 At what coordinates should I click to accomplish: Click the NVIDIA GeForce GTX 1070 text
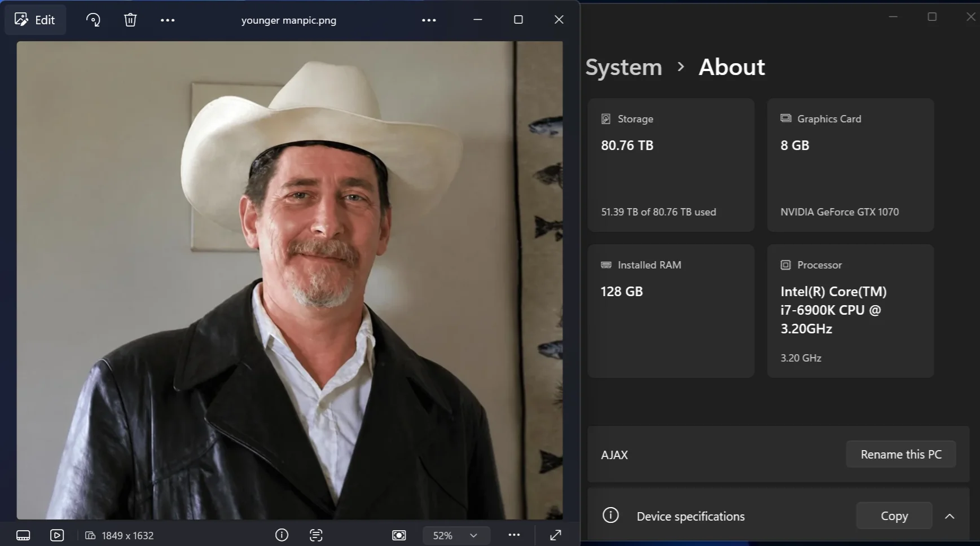pyautogui.click(x=840, y=212)
